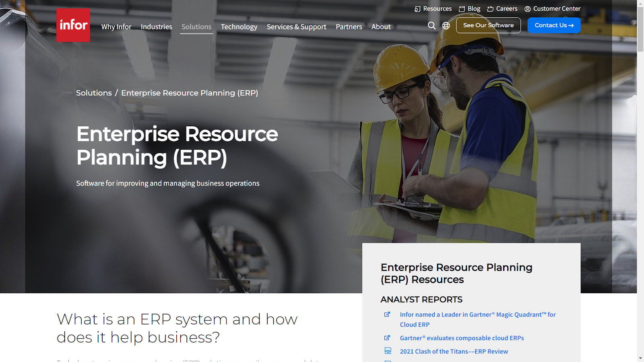Open the Services & Support menu

tap(297, 27)
